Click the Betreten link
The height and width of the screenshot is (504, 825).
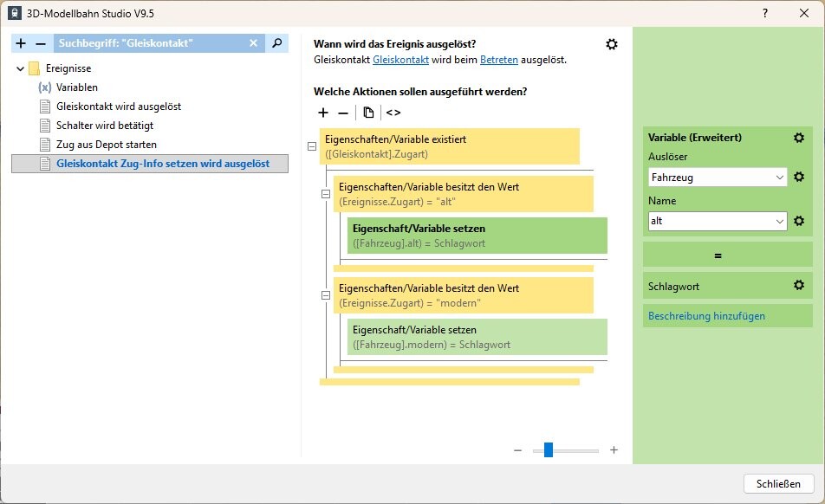coord(499,60)
